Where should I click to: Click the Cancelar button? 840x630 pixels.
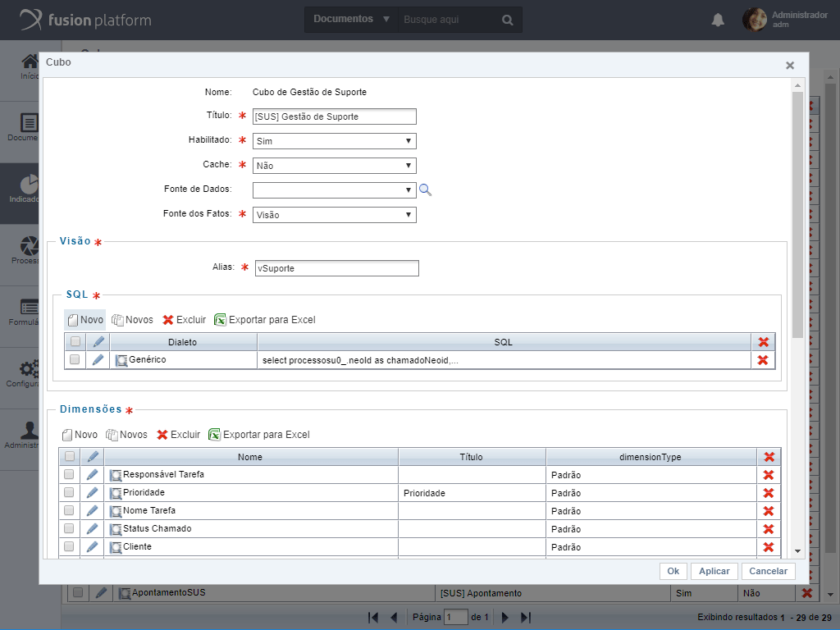768,571
